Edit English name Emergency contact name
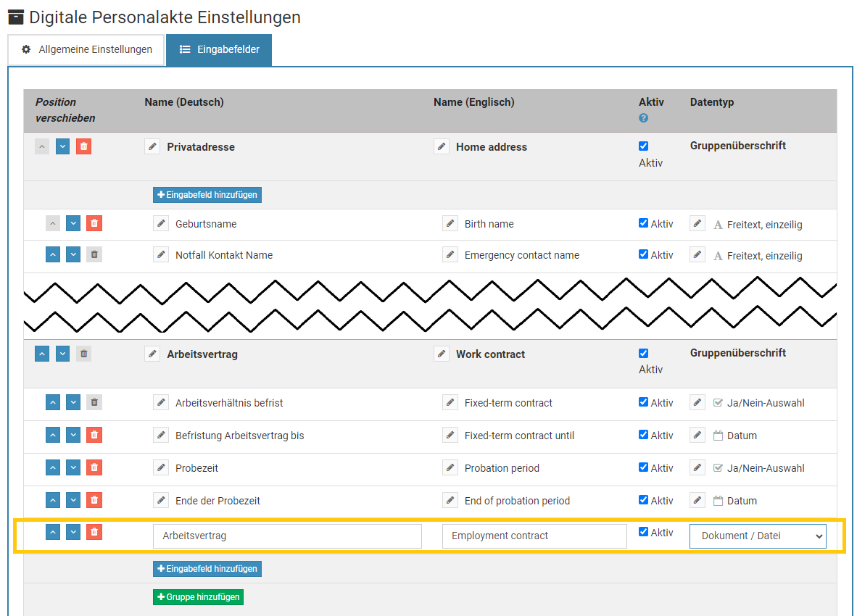857x616 pixels. (x=450, y=255)
